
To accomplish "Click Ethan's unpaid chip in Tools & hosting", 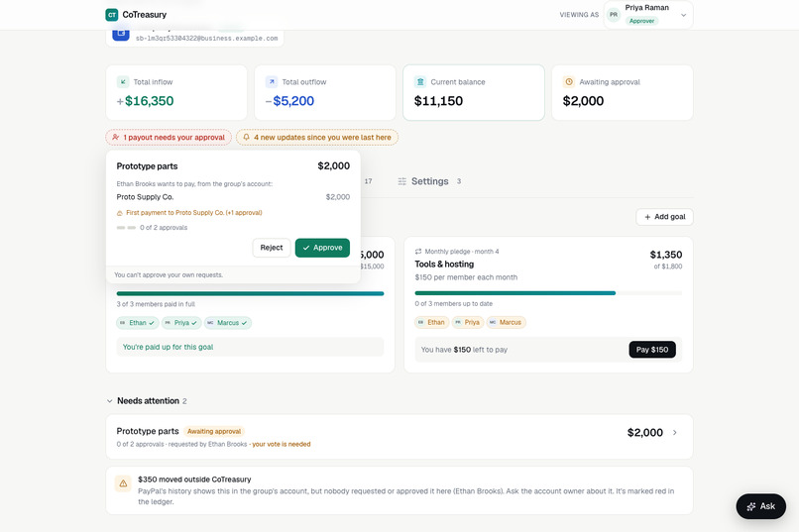I will (431, 322).
